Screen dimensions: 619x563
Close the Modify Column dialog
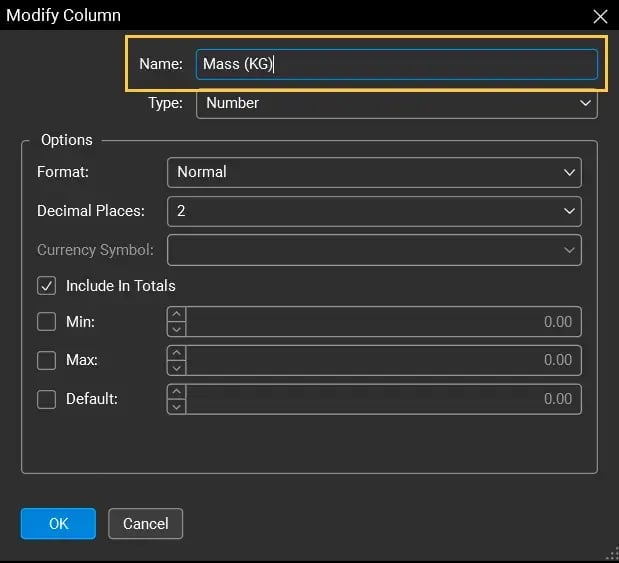click(x=600, y=17)
